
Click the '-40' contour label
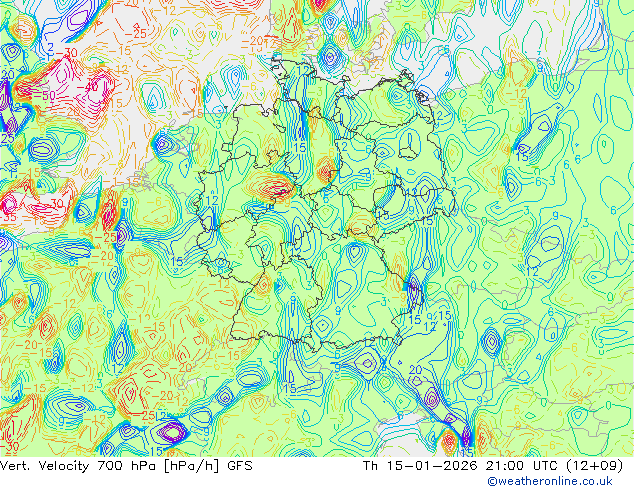coord(87,87)
